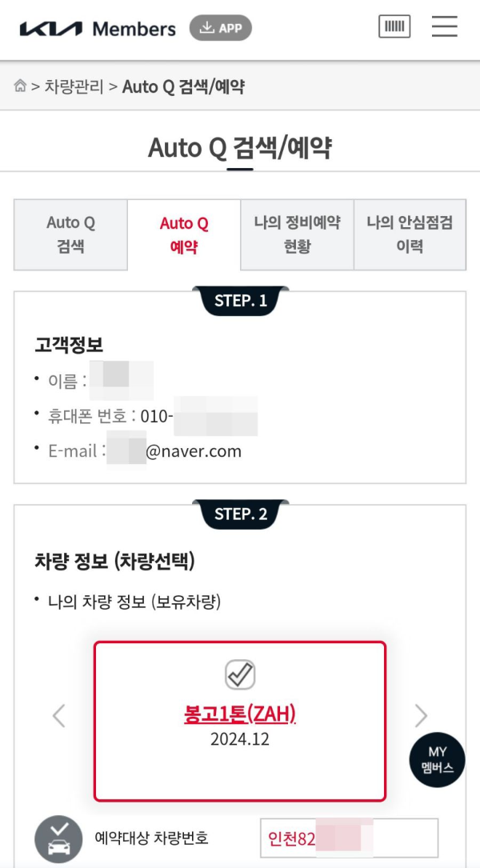Select the 나의 안심점검 이력 tab

pyautogui.click(x=410, y=234)
